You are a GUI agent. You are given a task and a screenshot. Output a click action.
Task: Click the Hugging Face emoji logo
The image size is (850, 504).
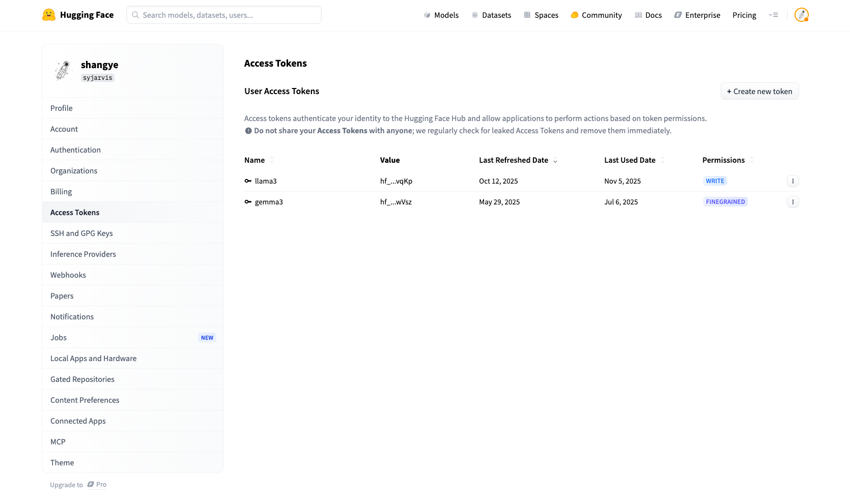[49, 15]
